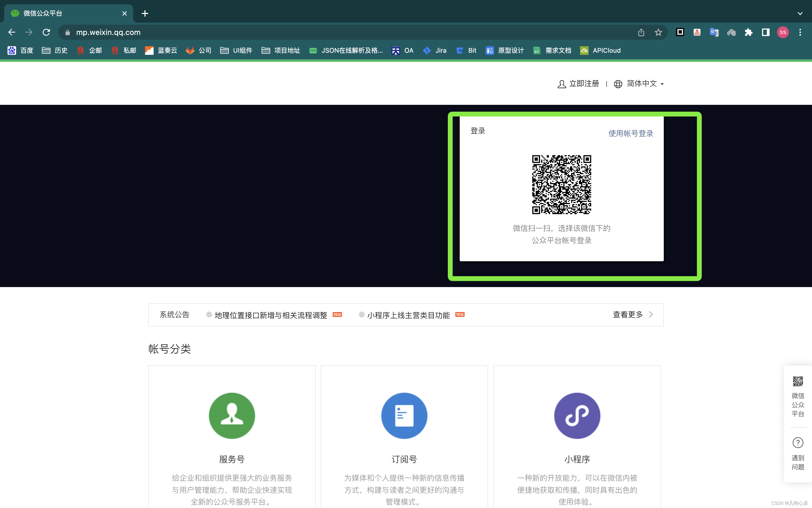Open the OA bookmark
The height and width of the screenshot is (508, 812).
click(x=402, y=51)
